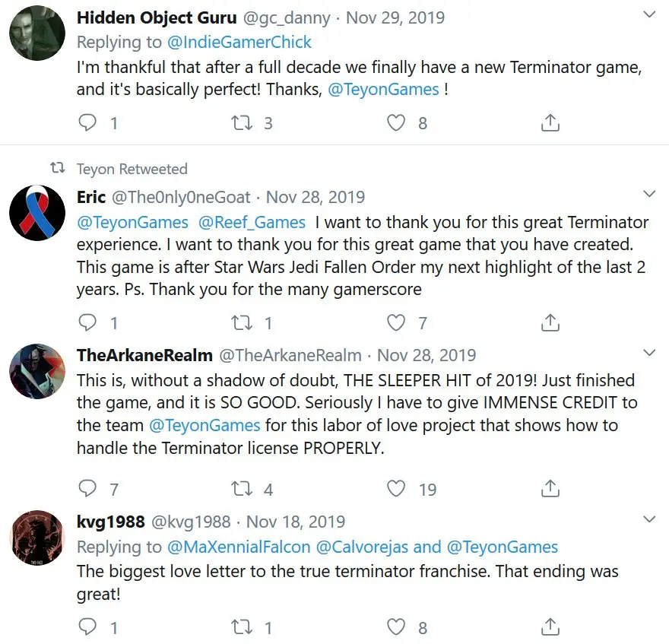
Task: Open the @IndieGamerChick profile link
Action: 239,43
